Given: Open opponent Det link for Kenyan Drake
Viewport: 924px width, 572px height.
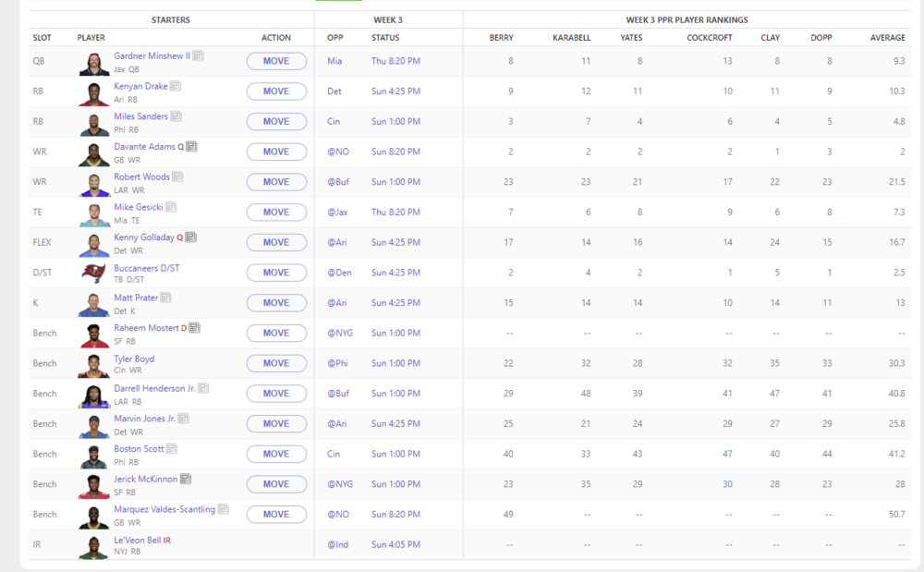Looking at the screenshot, I should click(334, 91).
